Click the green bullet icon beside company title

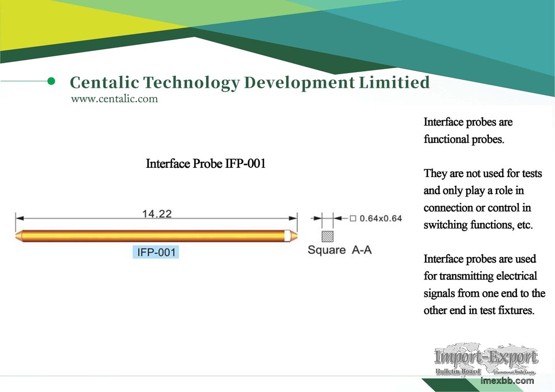[x=52, y=80]
